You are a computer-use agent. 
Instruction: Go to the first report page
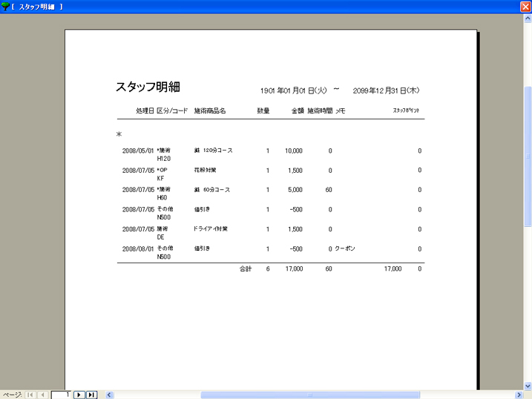tap(30, 395)
